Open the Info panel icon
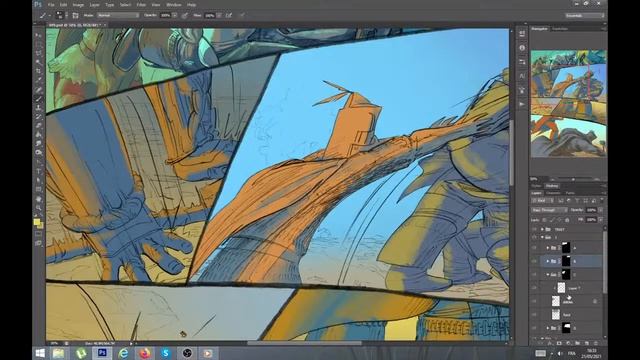This screenshot has width=640, height=360. tap(522, 48)
